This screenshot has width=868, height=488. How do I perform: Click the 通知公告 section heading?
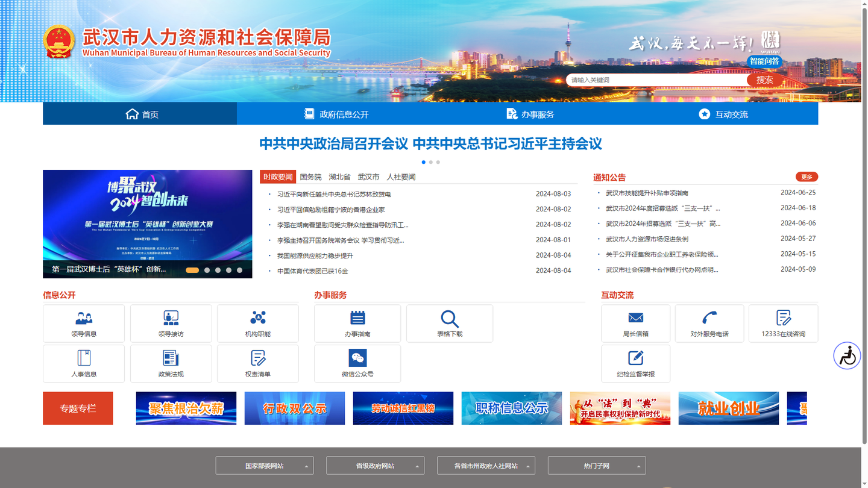point(609,177)
